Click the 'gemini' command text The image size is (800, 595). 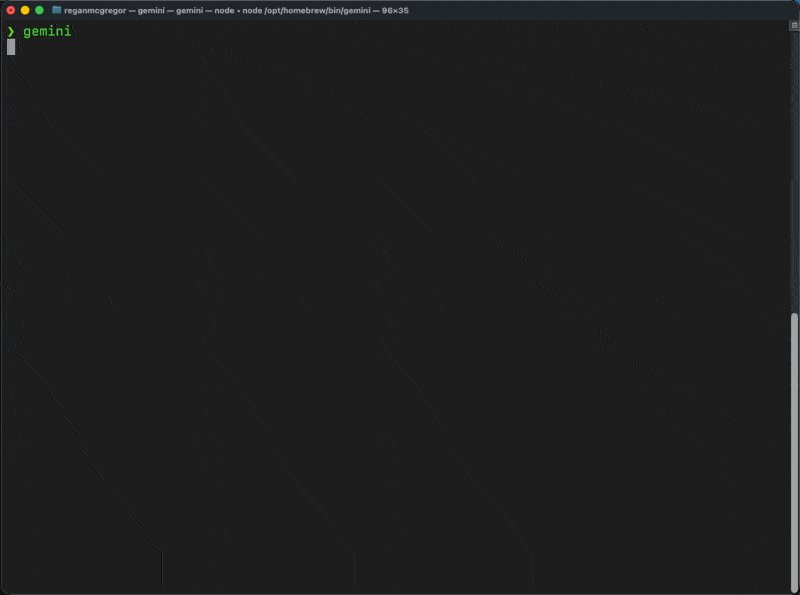pyautogui.click(x=47, y=32)
